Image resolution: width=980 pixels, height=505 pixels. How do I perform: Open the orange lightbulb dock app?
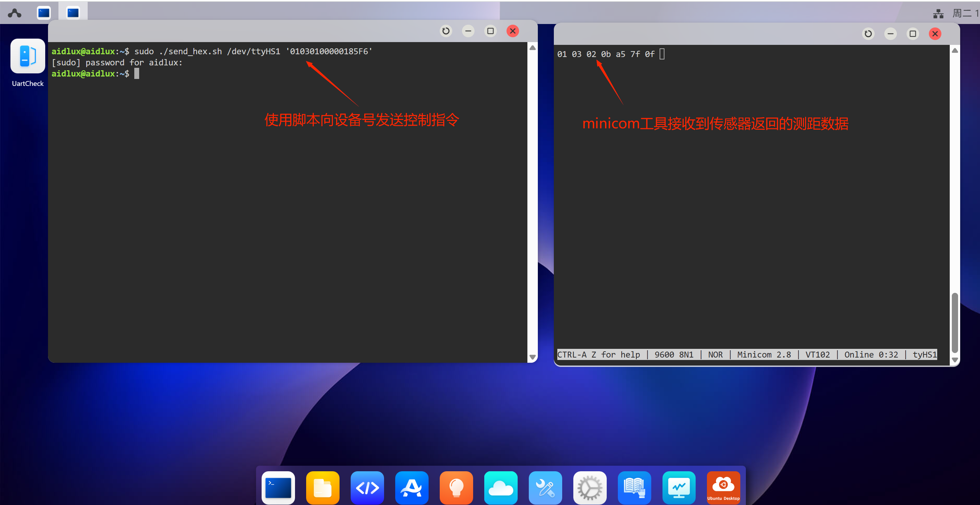click(x=456, y=488)
